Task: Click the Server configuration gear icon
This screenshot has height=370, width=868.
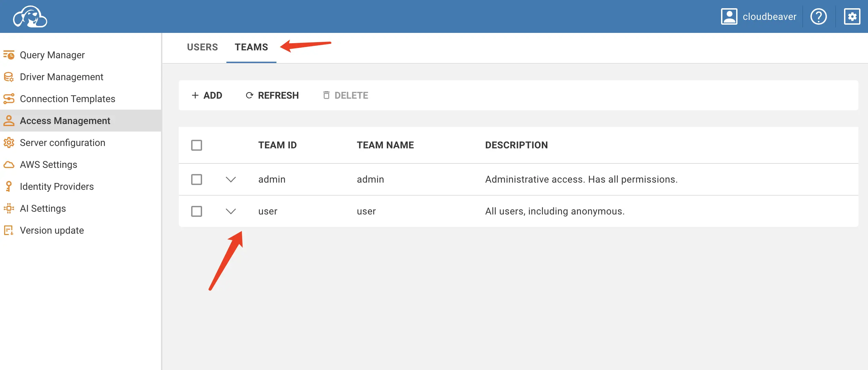Action: pos(9,143)
